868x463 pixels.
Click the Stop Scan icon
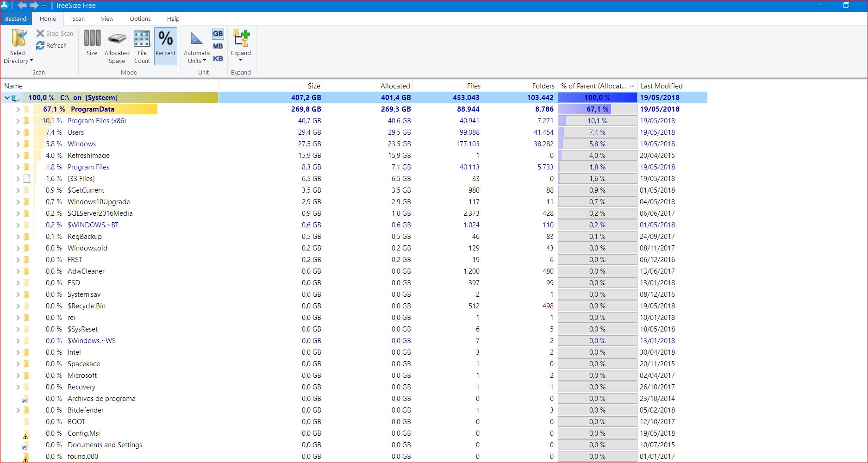tap(40, 33)
